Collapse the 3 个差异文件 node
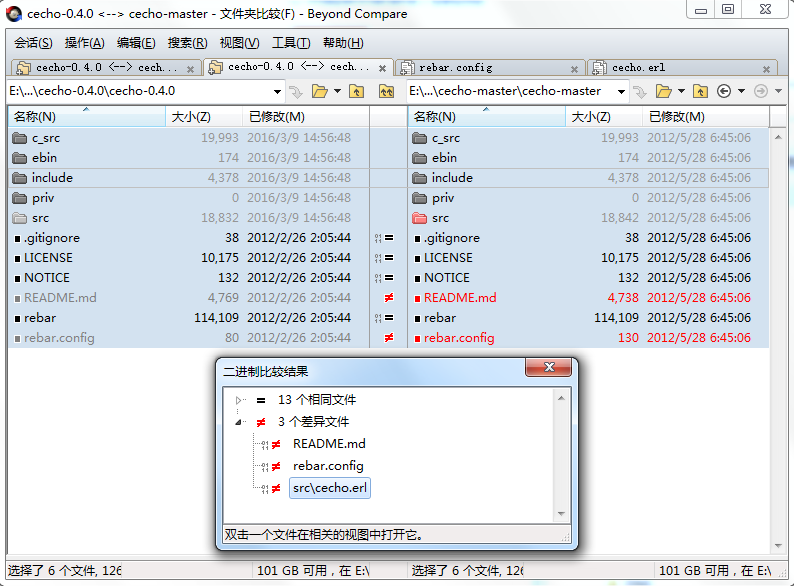 239,422
